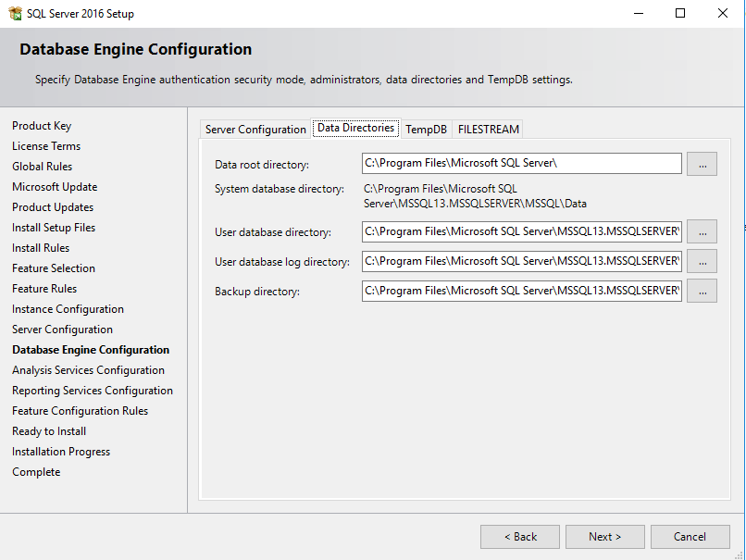Click the User database log directory field

tap(521, 261)
